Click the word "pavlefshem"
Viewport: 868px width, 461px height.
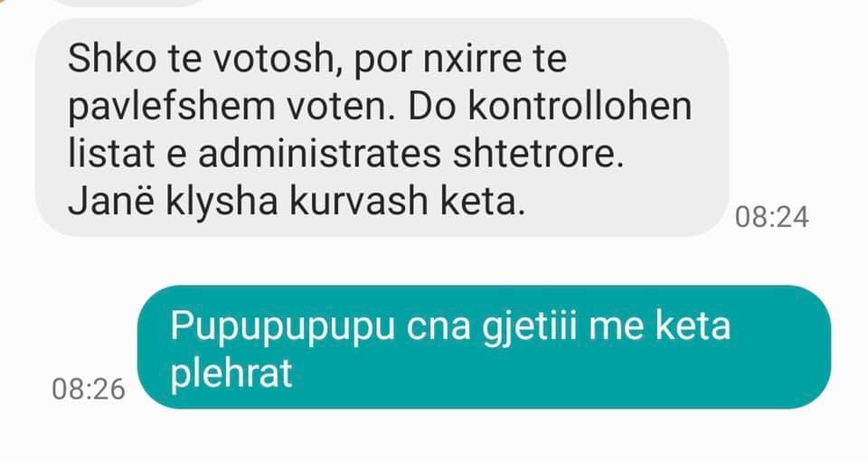click(x=171, y=107)
